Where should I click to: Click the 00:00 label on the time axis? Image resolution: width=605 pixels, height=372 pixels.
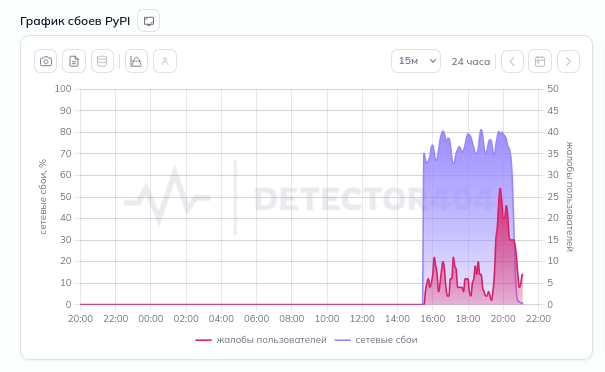[151, 319]
